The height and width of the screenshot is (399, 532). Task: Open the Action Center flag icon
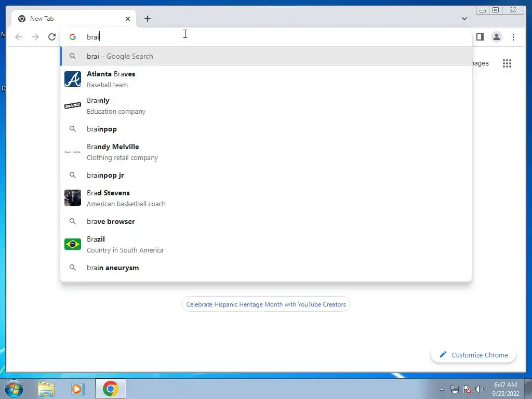tap(467, 389)
